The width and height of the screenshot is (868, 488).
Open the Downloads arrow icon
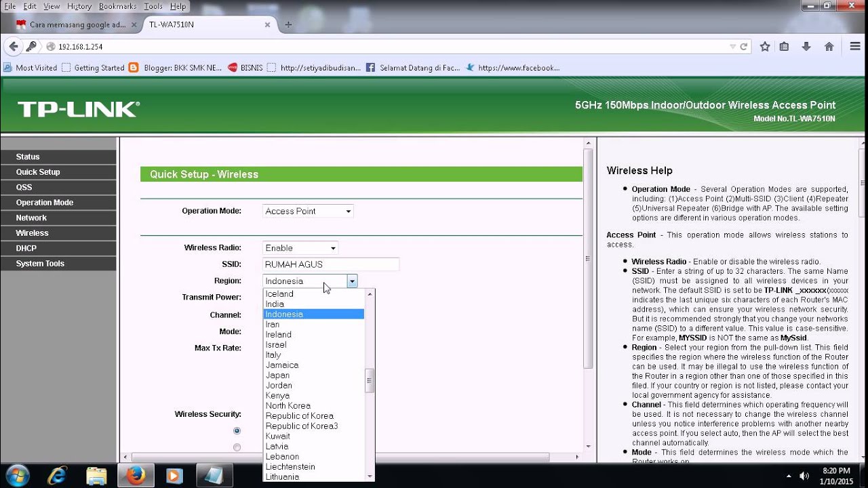click(x=806, y=47)
